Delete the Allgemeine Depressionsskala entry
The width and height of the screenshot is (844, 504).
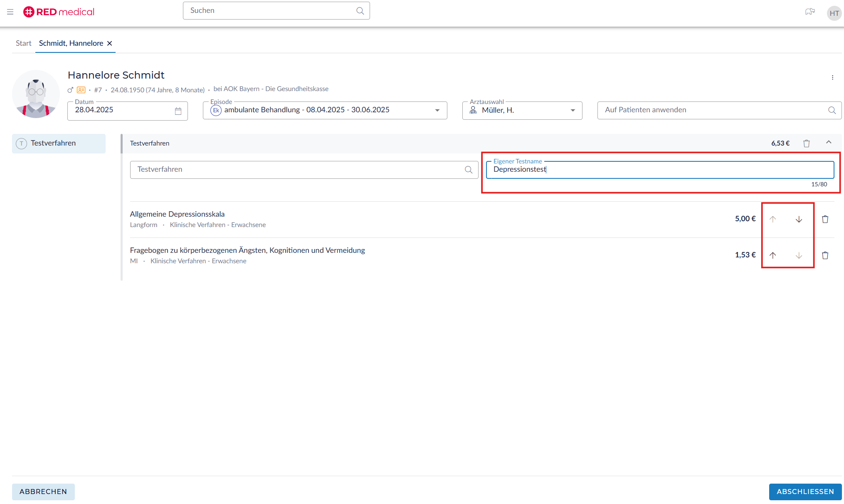(x=825, y=219)
